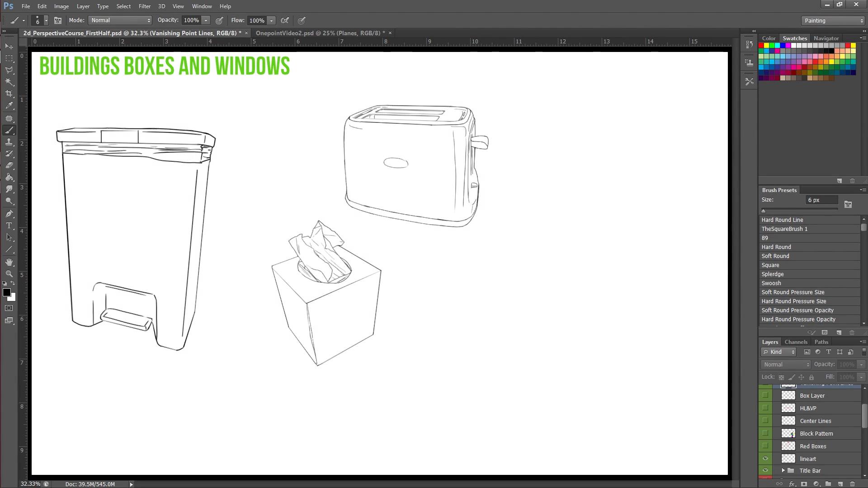Select the Rectangular Marquee tool
The height and width of the screenshot is (488, 868).
[9, 58]
